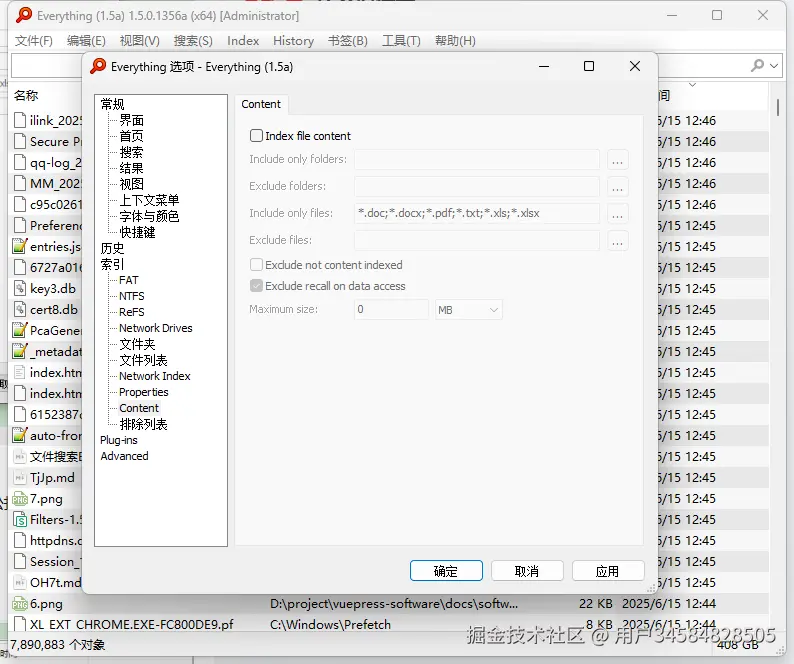This screenshot has width=794, height=664.
Task: Click the Include only files input field
Action: click(x=477, y=213)
